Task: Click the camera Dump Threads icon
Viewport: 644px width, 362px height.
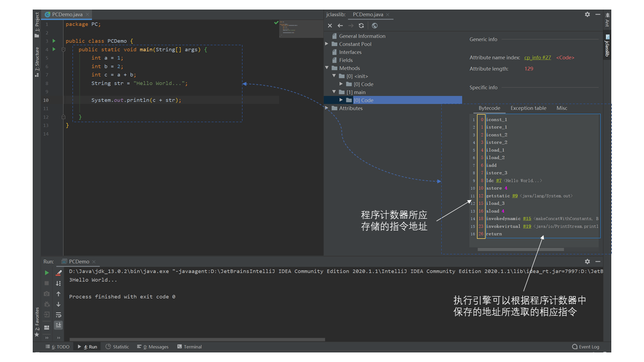Action: (x=47, y=294)
